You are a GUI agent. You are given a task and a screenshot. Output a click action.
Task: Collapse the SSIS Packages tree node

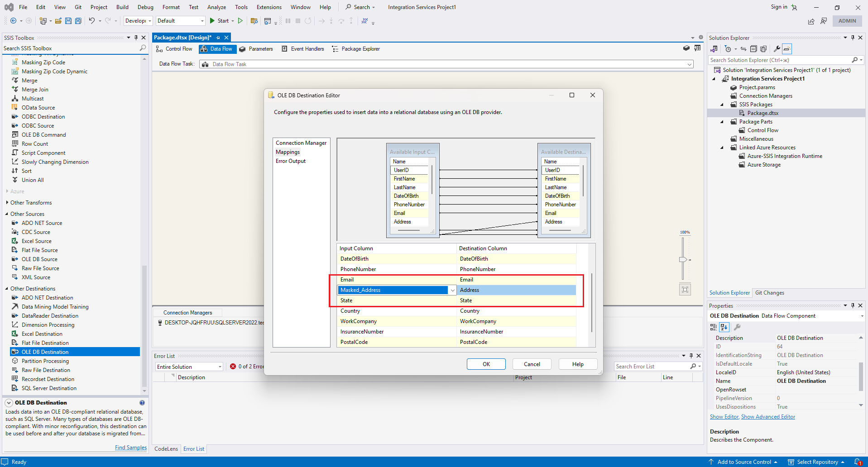coord(722,105)
